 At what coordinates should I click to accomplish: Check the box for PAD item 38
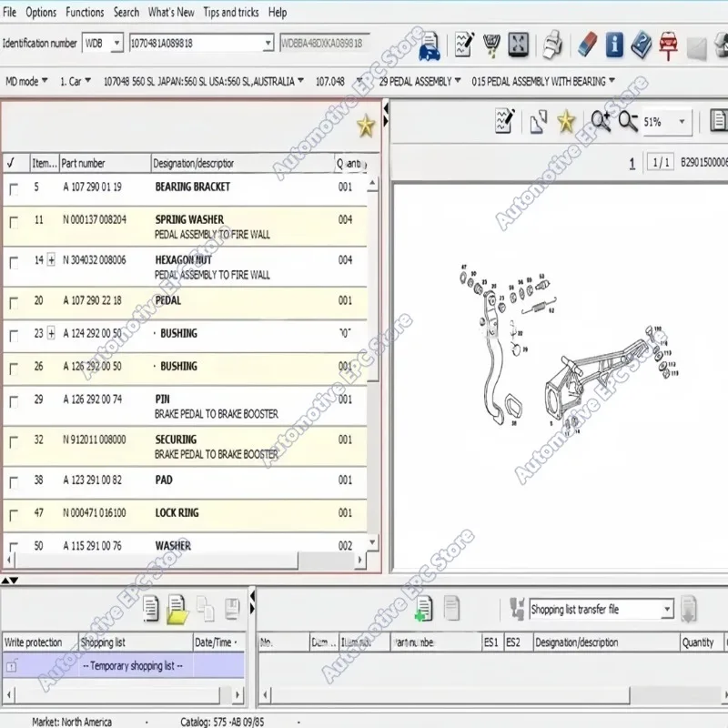[x=14, y=482]
